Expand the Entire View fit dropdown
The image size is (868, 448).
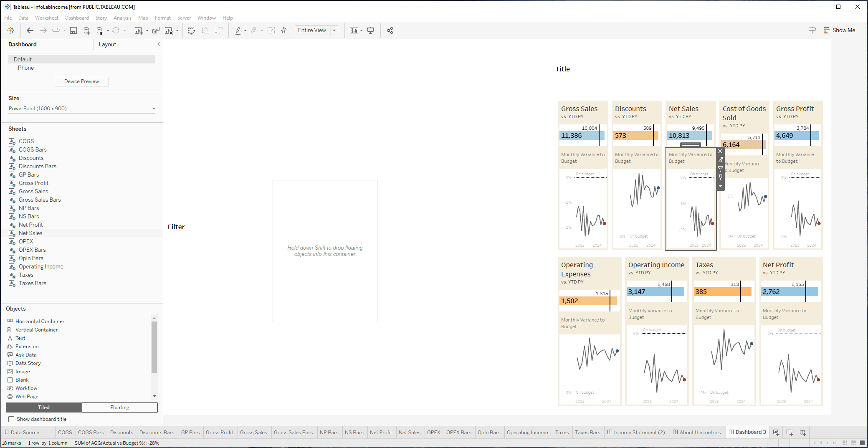[x=334, y=30]
